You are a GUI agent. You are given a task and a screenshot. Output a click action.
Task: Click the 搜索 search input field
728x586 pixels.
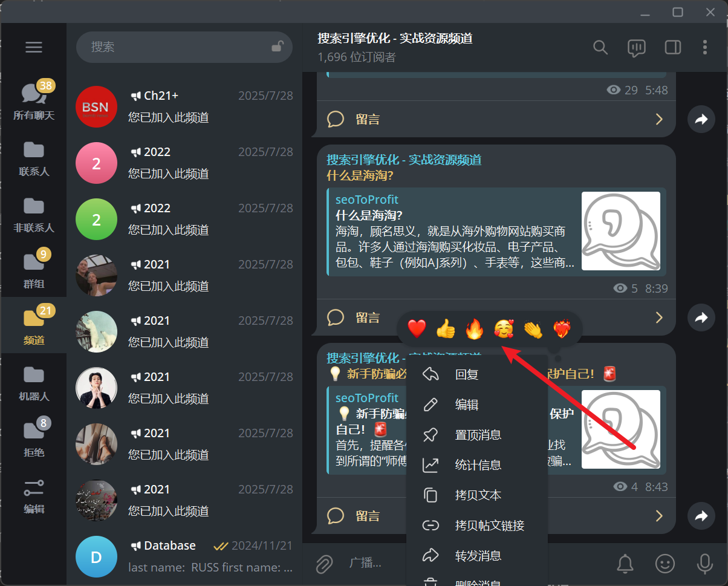click(175, 47)
